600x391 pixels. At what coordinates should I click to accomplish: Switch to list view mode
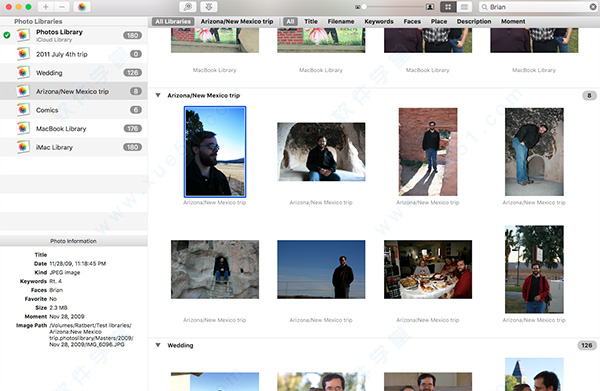[464, 7]
